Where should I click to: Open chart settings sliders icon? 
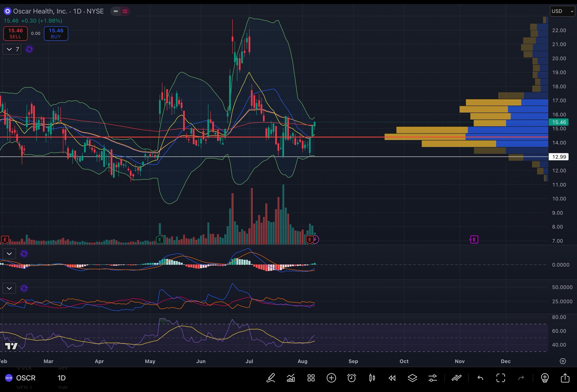pyautogui.click(x=432, y=378)
